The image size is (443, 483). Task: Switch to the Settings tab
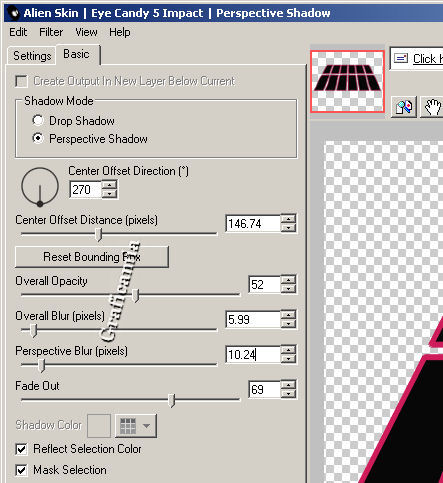(32, 56)
